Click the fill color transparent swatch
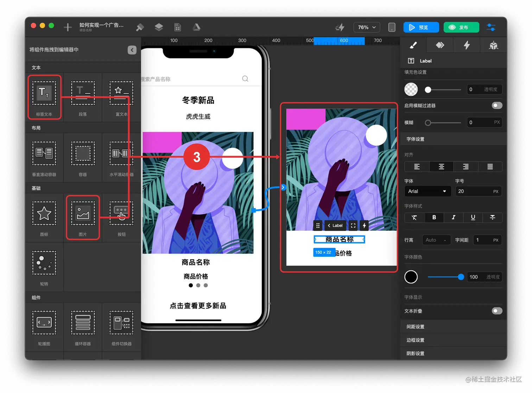Image resolution: width=532 pixels, height=393 pixels. [x=411, y=89]
